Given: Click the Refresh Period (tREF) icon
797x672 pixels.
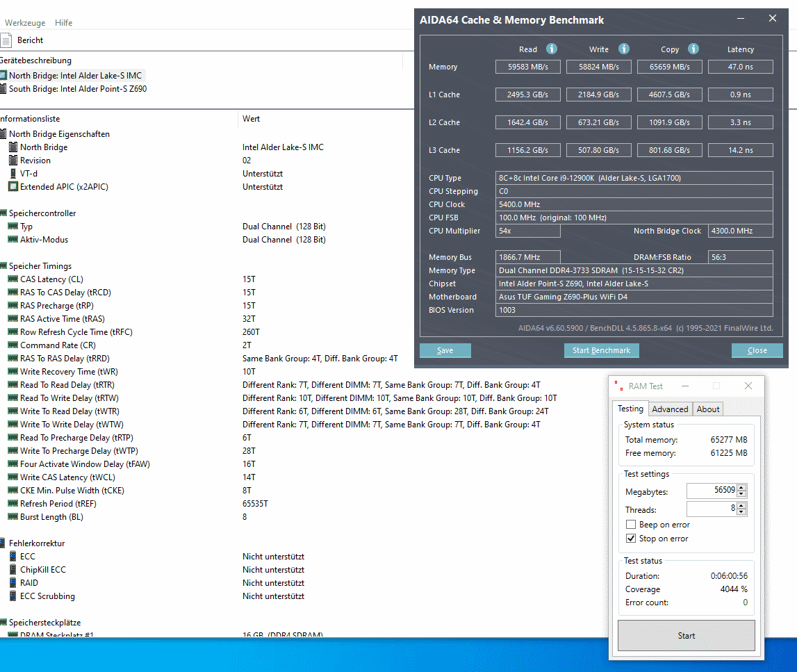Looking at the screenshot, I should [x=13, y=504].
